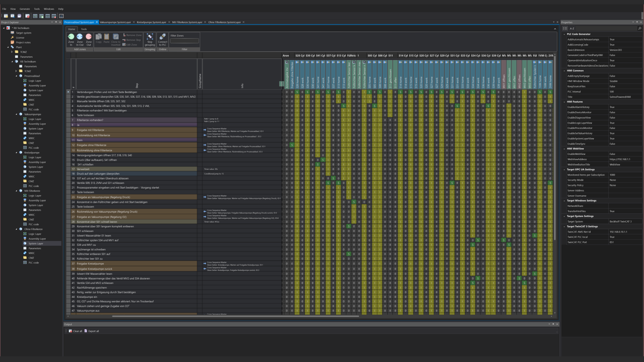Open the Project Explorer panel dropdown arrow
Image resolution: width=644 pixels, height=362 pixels.
click(x=52, y=22)
